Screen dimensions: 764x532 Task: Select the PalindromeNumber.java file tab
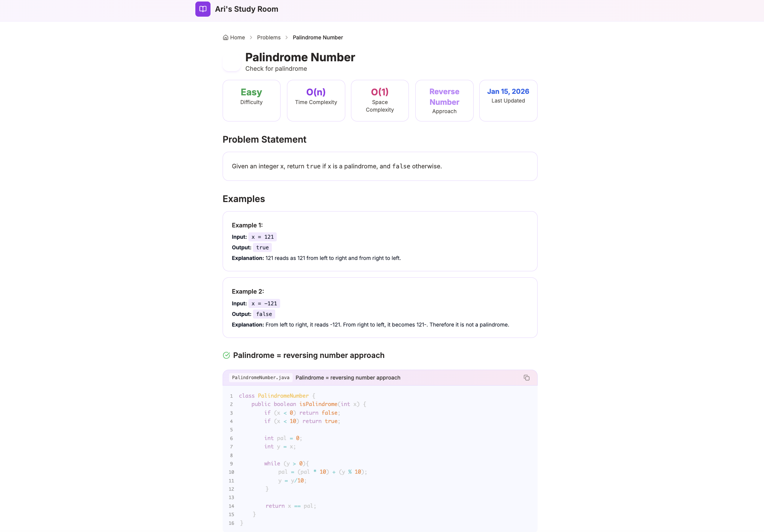pos(260,377)
